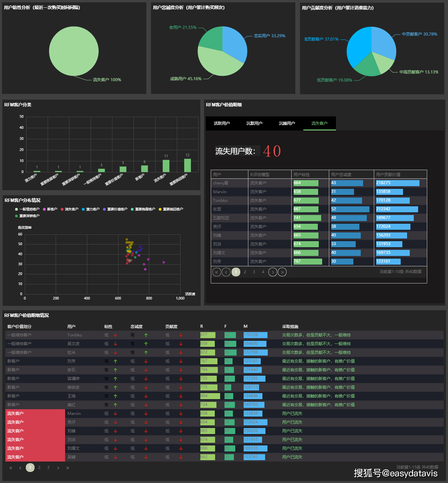This screenshot has width=448, height=483.
Task: Click the 218275 contribution value bar
Action: coord(398,183)
